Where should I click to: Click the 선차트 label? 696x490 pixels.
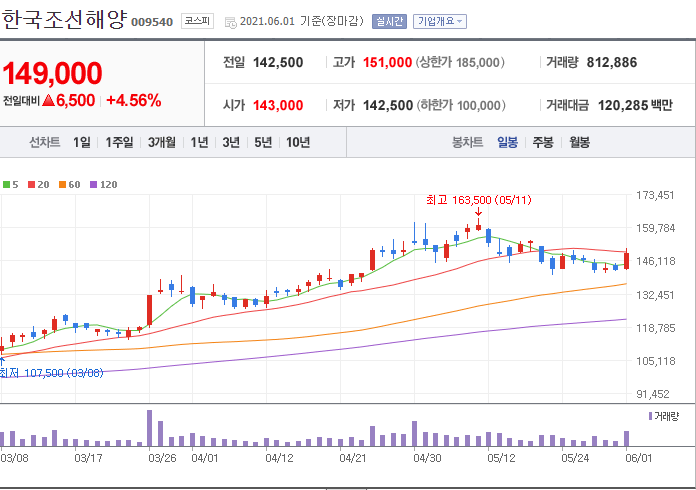(44, 142)
